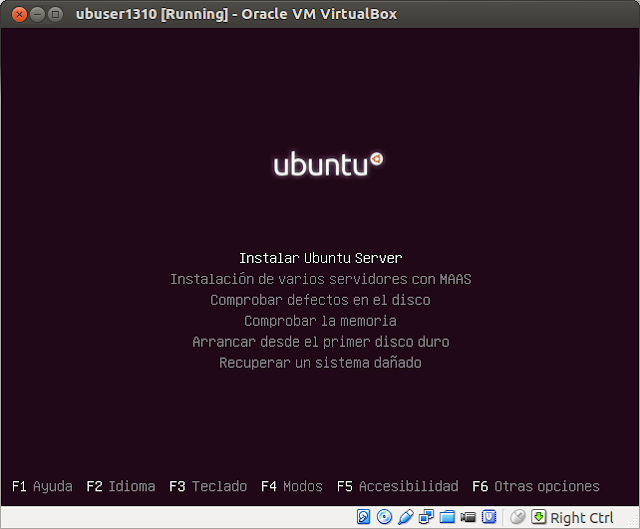Choose Comprobar la memoria
Screen dimensions: 640x529
pyautogui.click(x=320, y=321)
